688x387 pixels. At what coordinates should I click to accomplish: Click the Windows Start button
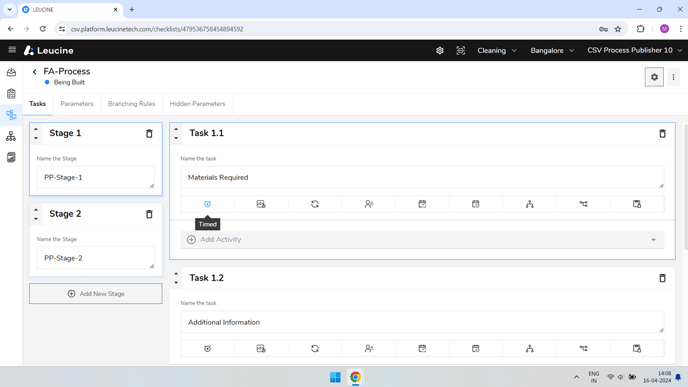pos(335,377)
